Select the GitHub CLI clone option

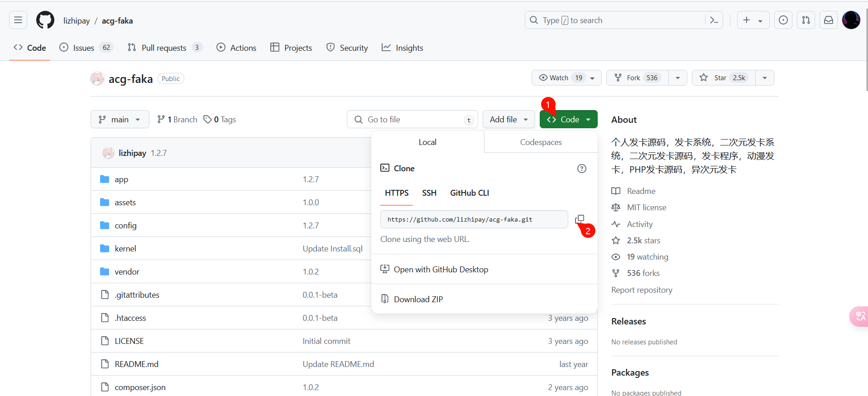click(470, 193)
